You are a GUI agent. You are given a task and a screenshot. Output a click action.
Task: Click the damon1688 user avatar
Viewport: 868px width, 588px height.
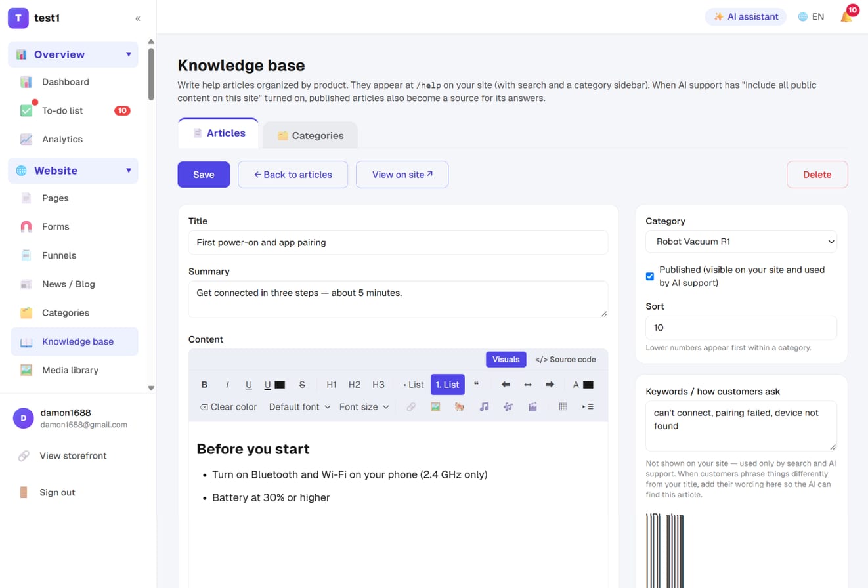click(x=24, y=418)
